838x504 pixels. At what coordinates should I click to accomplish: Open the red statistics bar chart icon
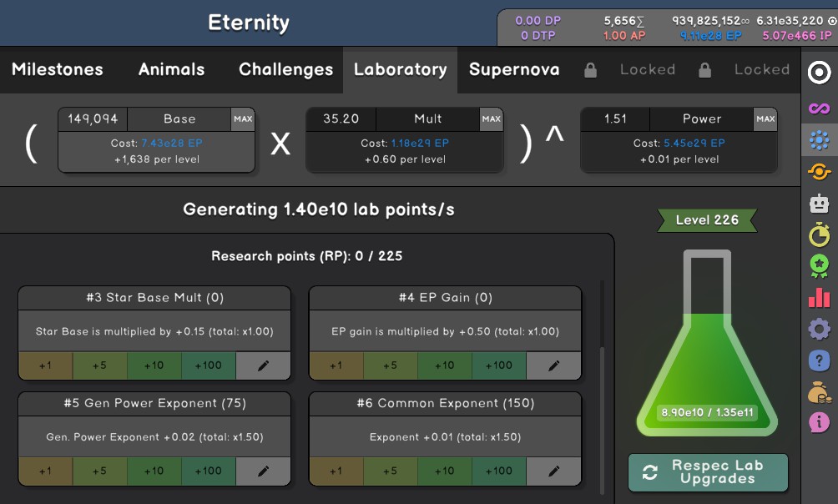(820, 298)
